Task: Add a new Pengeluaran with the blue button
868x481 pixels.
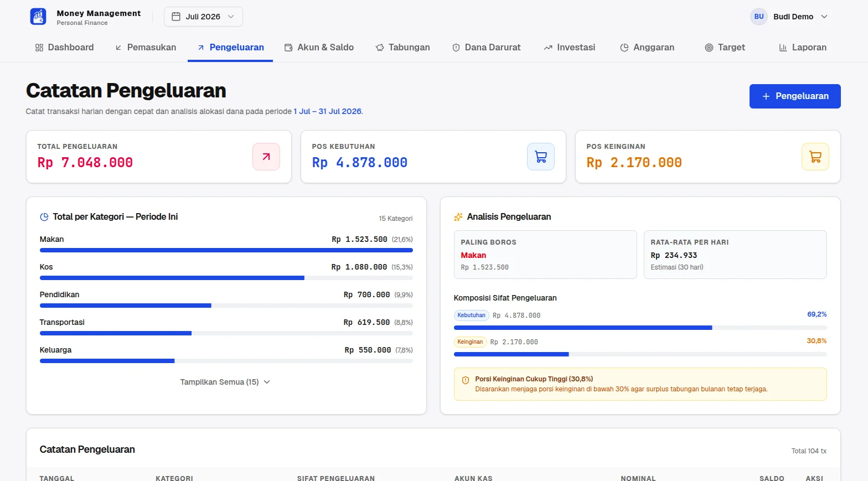Action: tap(795, 96)
